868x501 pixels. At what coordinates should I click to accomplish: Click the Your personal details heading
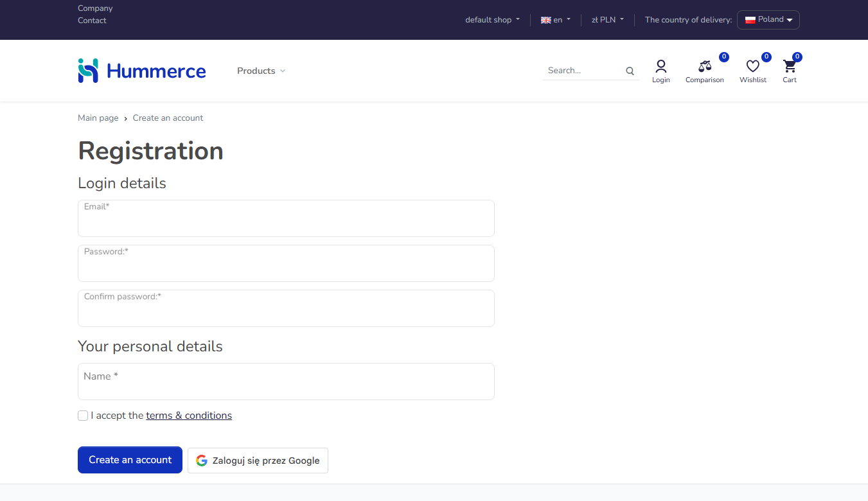click(150, 346)
